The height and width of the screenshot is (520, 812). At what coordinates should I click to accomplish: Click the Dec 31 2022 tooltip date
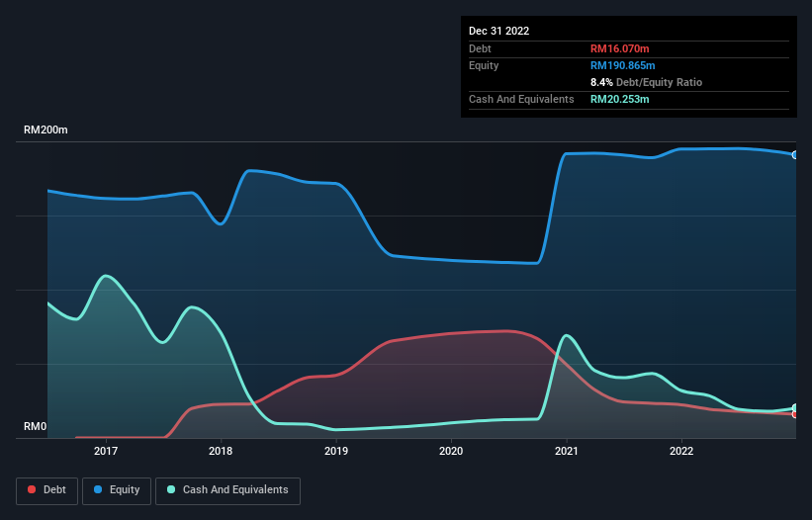(x=499, y=31)
